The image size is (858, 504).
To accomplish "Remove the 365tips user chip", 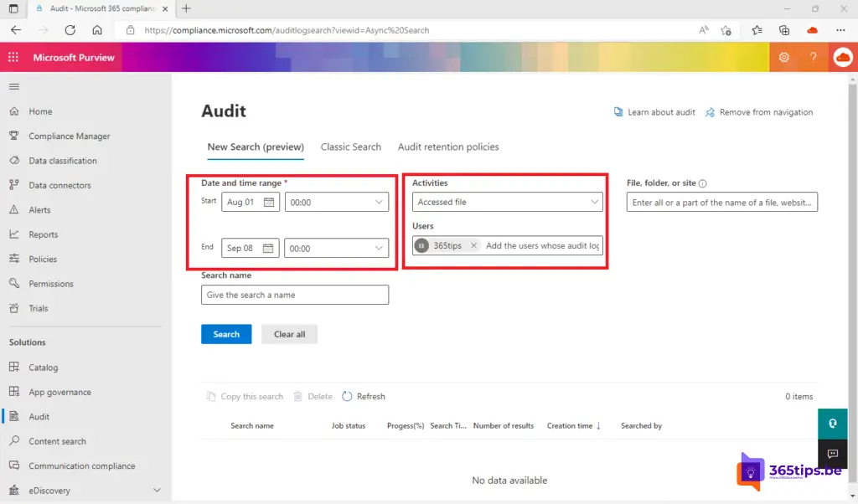I will (474, 245).
